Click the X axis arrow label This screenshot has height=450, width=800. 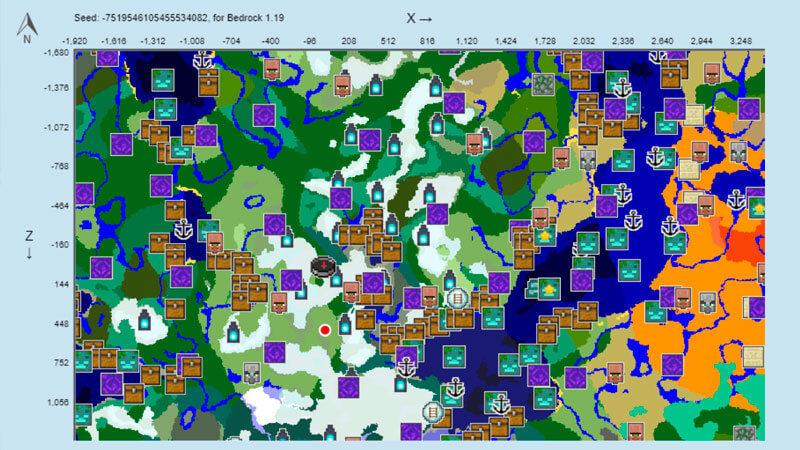click(419, 18)
